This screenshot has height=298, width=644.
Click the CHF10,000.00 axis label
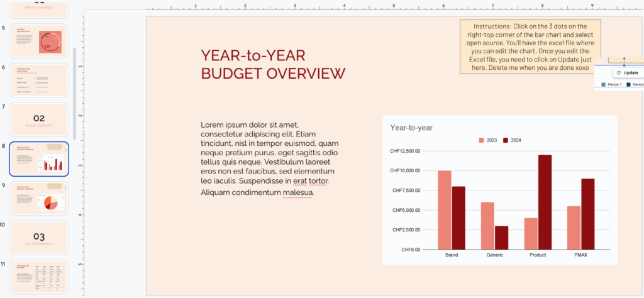click(x=405, y=171)
